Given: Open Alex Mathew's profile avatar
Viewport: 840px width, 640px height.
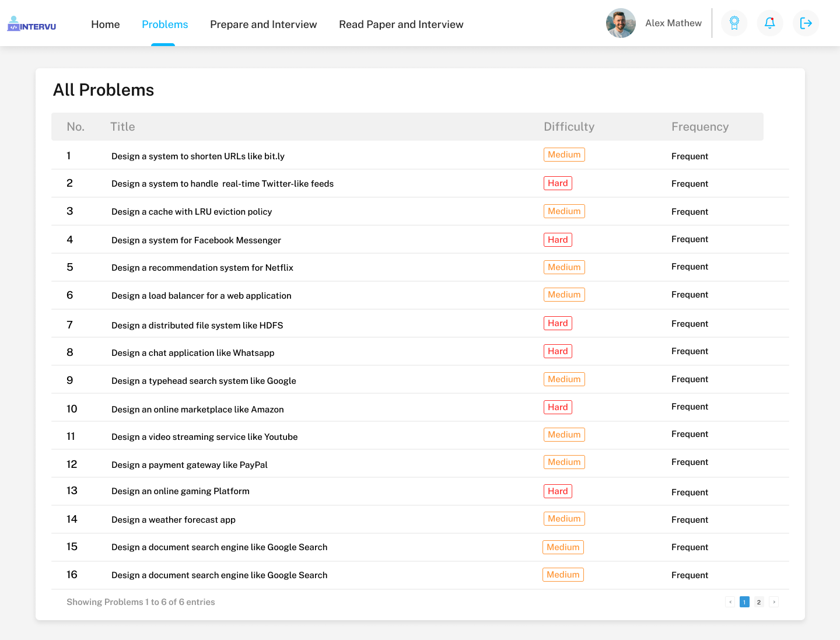Looking at the screenshot, I should tap(621, 23).
